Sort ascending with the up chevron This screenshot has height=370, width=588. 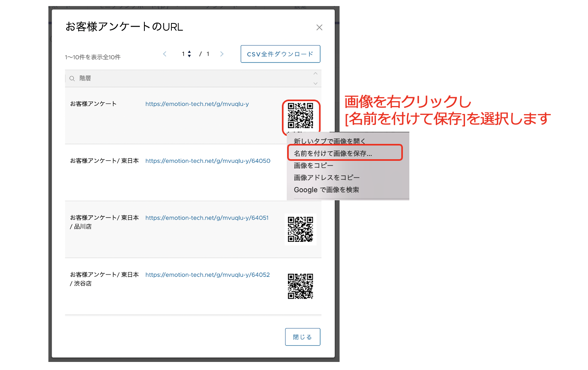(315, 74)
